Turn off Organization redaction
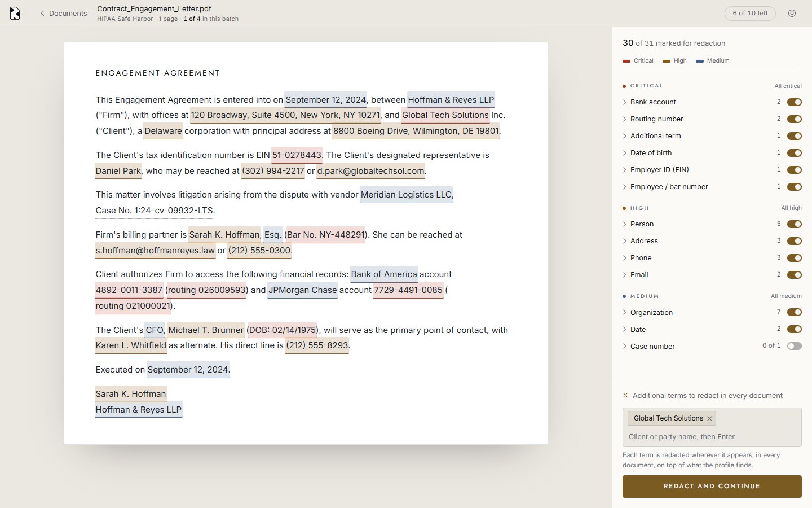The height and width of the screenshot is (508, 812). pos(795,312)
